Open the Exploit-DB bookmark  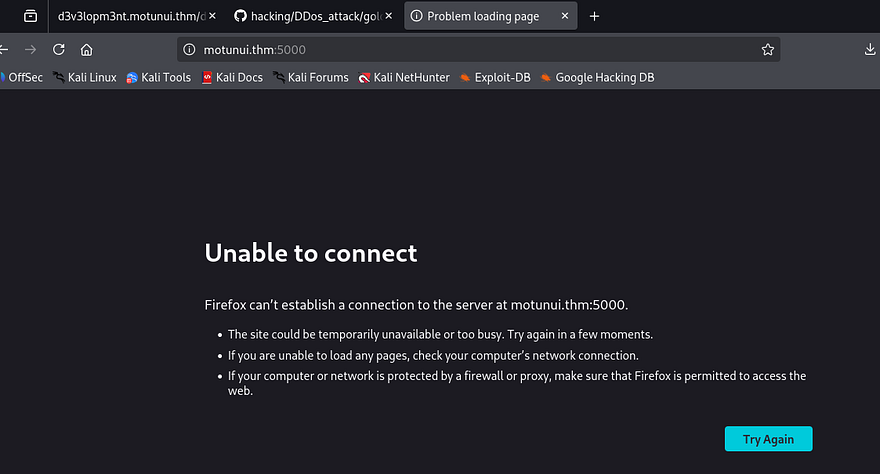pos(495,77)
